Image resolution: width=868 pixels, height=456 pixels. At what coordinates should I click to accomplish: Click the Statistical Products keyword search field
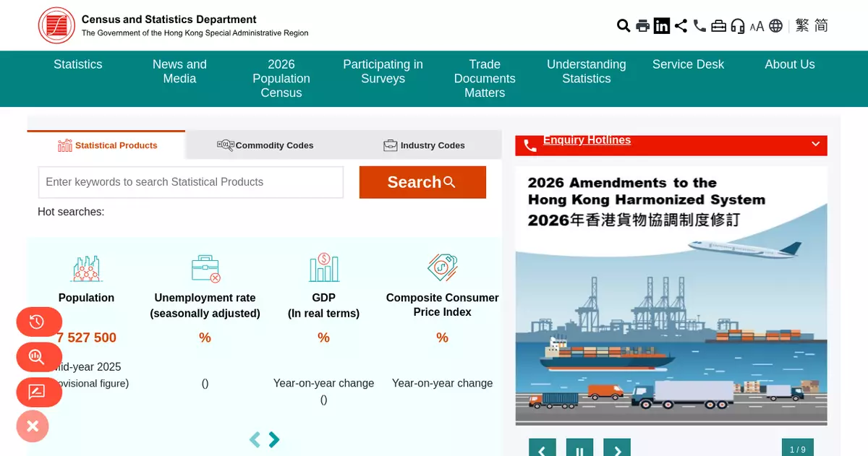click(191, 182)
